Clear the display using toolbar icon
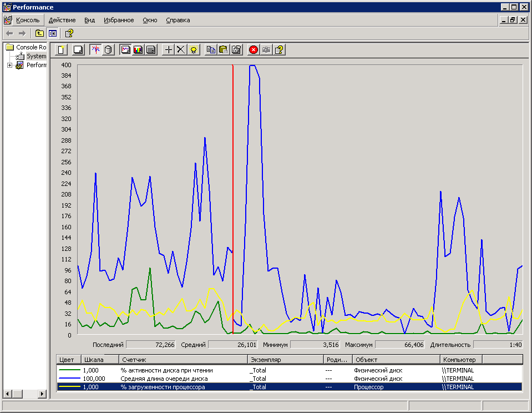The image size is (532, 413). [78, 49]
